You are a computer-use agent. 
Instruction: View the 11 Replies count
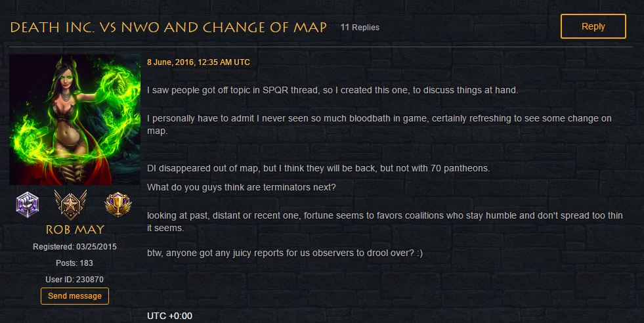pyautogui.click(x=360, y=28)
